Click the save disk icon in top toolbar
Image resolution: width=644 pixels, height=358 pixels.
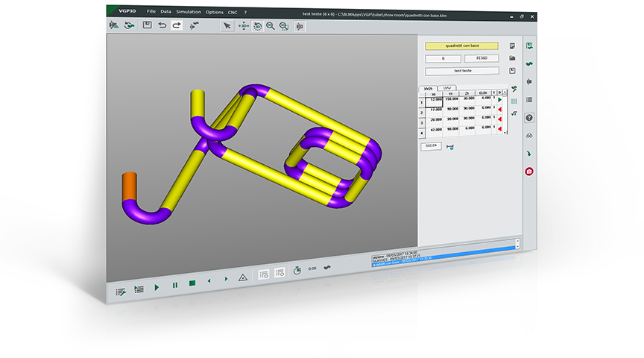point(147,25)
